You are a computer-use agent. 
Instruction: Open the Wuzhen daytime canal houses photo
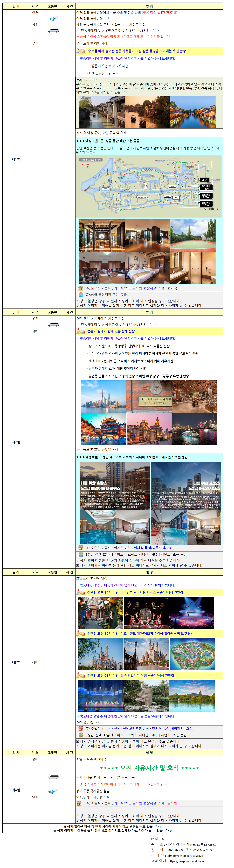click(x=102, y=112)
